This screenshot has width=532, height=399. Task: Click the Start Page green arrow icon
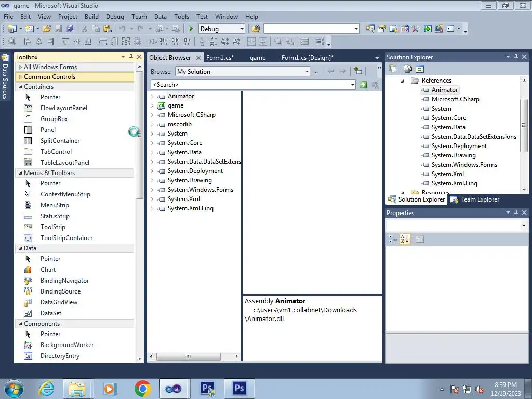coord(428,29)
